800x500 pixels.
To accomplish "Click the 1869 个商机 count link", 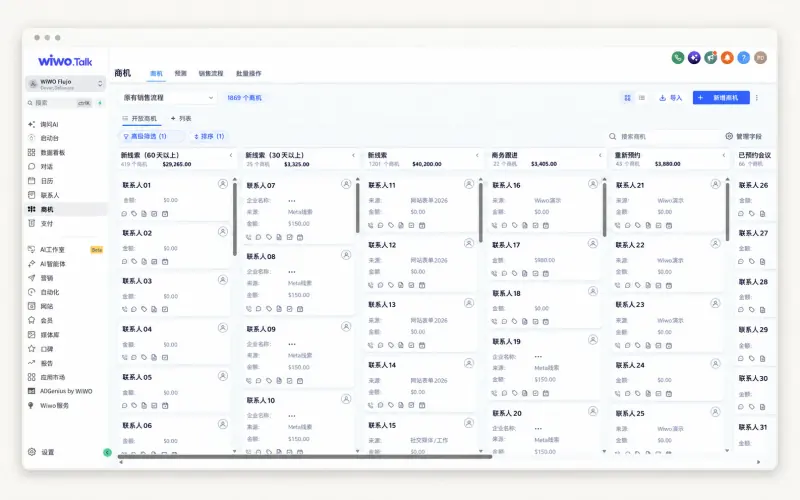I will [244, 97].
